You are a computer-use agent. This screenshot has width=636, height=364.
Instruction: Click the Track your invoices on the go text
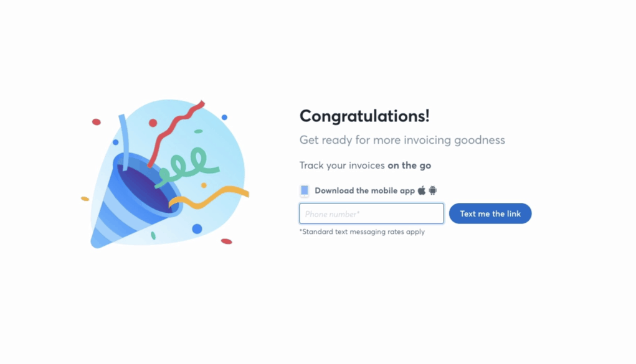[365, 166]
